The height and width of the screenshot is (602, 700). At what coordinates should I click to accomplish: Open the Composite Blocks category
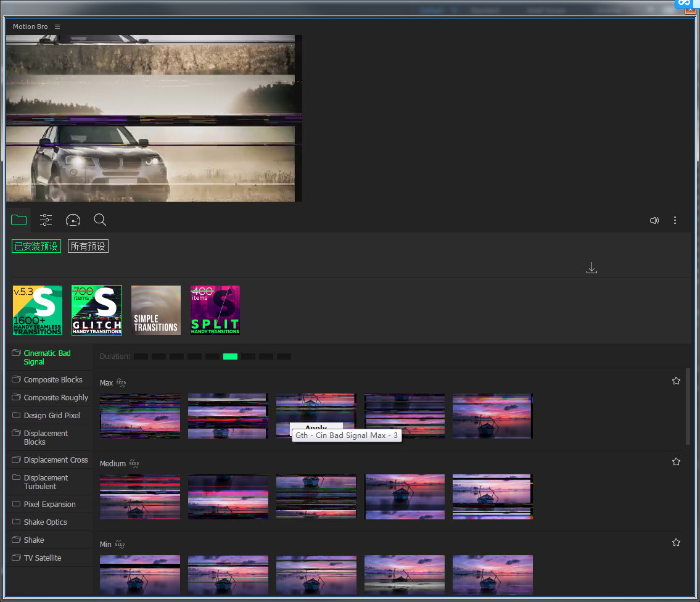pyautogui.click(x=50, y=379)
